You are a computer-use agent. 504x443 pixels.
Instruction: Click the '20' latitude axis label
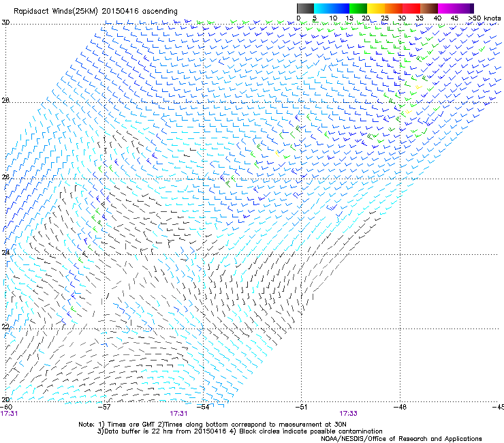pyautogui.click(x=5, y=399)
